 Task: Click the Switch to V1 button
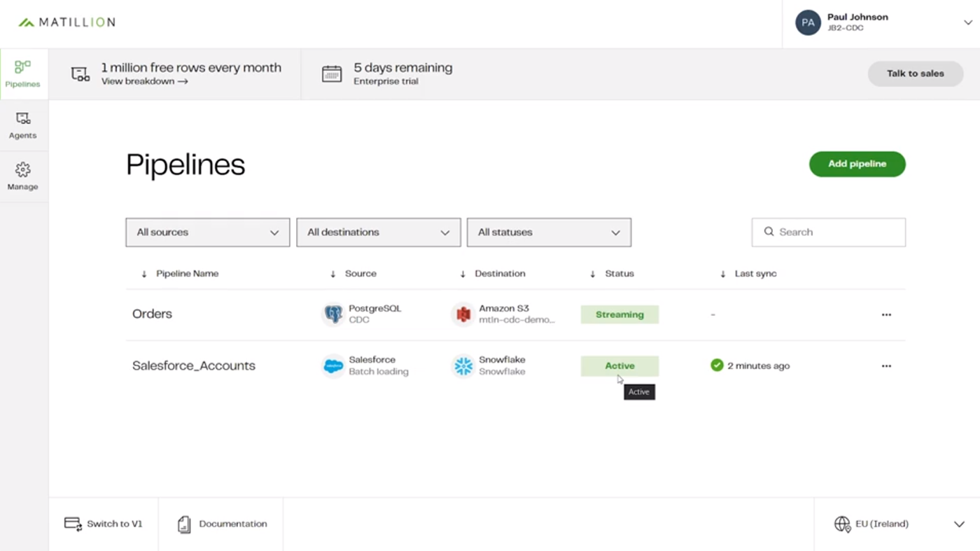[x=104, y=524]
